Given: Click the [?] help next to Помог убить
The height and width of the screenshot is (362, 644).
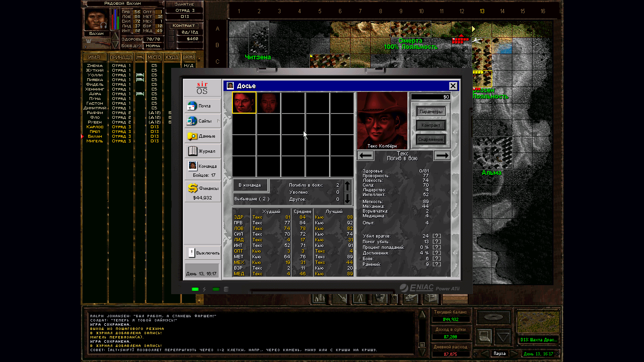Looking at the screenshot, I should coord(437,241).
